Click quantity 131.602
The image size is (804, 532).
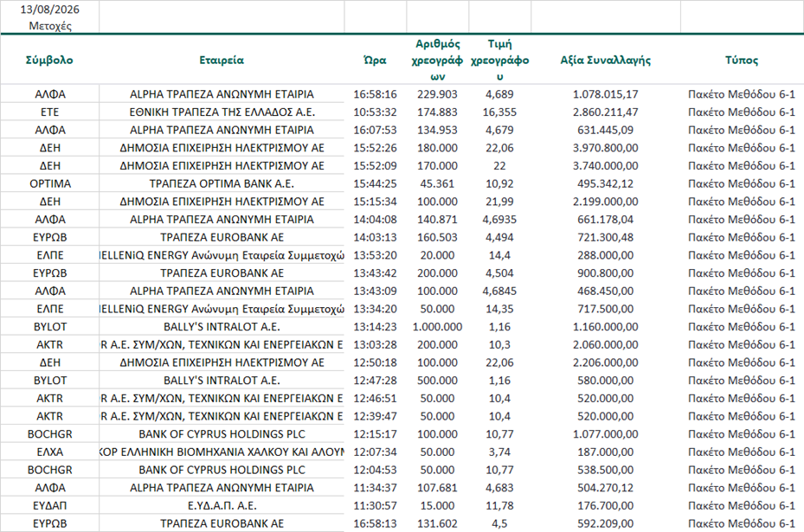(437, 524)
